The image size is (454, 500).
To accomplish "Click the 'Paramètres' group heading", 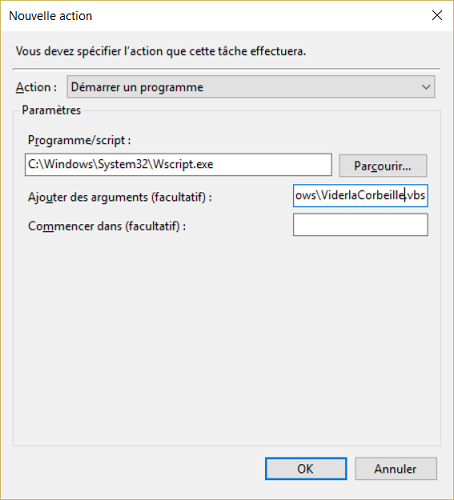I will pos(51,110).
